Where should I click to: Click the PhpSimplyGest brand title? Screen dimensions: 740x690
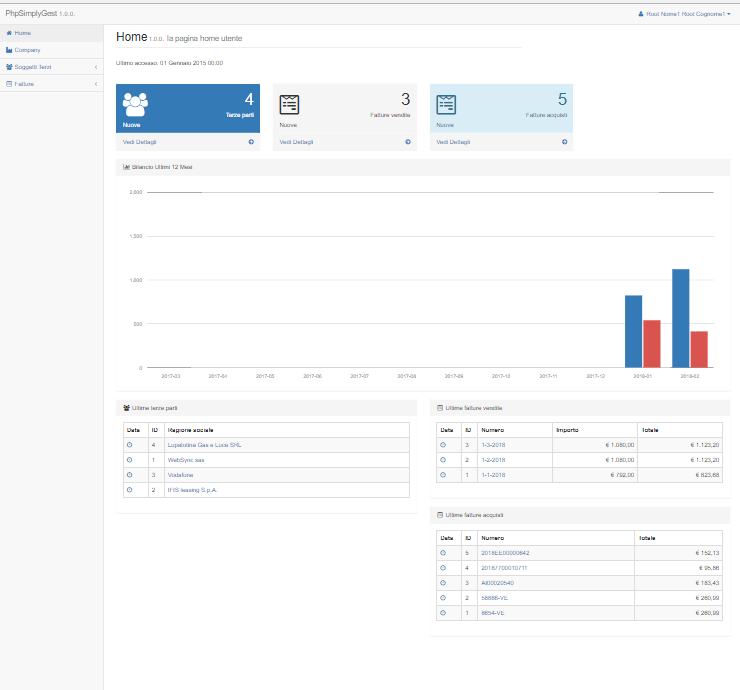tap(31, 13)
